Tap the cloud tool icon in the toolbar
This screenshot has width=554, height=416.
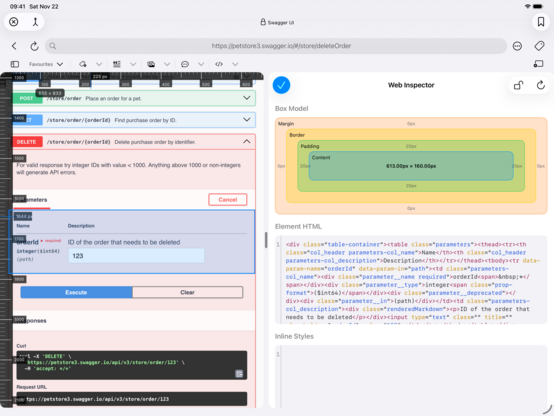[x=83, y=64]
